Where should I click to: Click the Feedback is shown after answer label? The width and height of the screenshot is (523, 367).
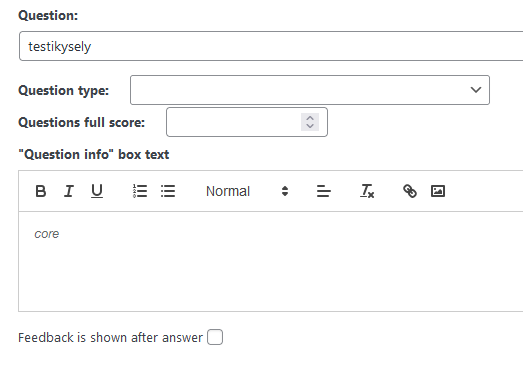(x=110, y=338)
